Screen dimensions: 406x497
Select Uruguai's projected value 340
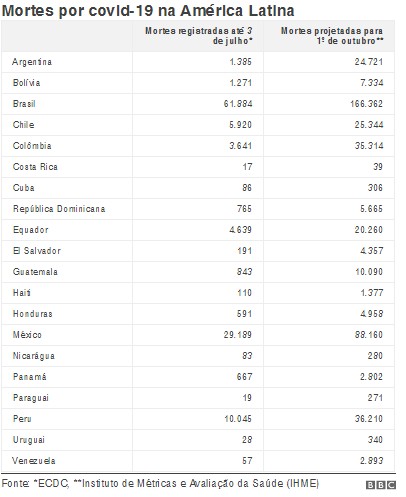(375, 440)
